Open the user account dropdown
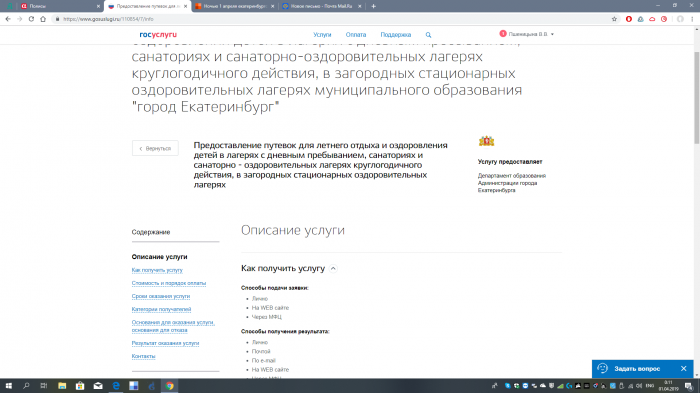Screen dimensions: 700x393 pyautogui.click(x=527, y=34)
